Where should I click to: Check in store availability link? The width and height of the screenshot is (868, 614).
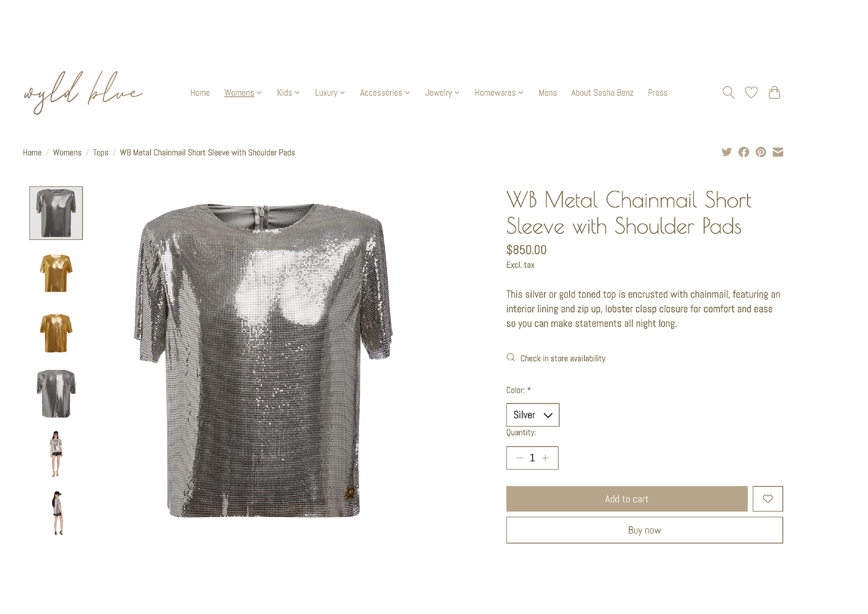coord(562,358)
